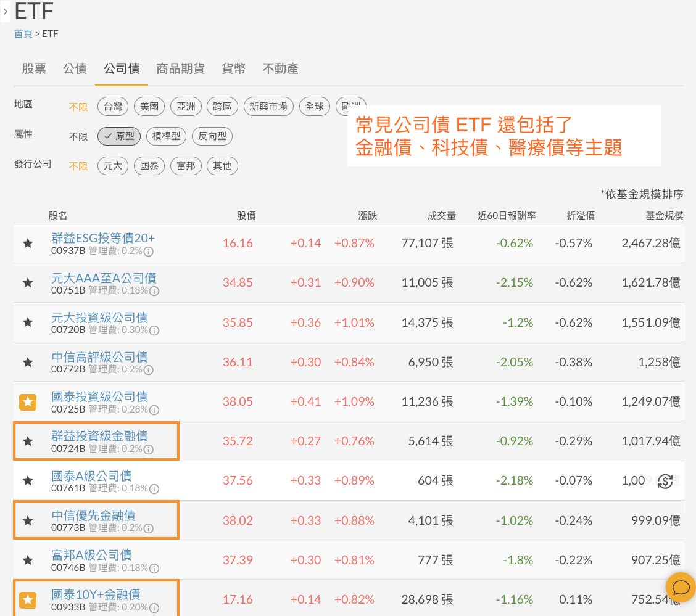Unfavorite 國泰投資級公司債 via orange star
The image size is (696, 616).
(28, 402)
